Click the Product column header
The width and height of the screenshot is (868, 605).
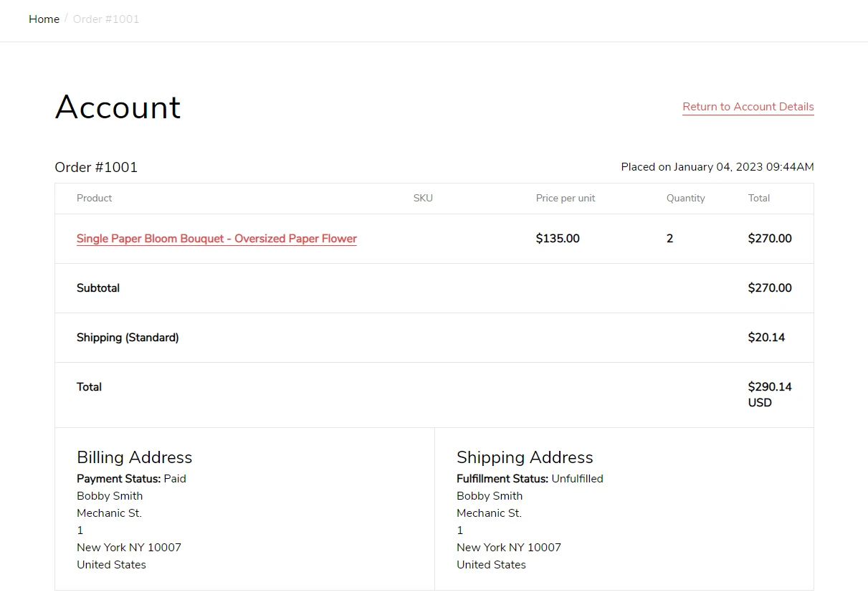[x=95, y=198]
